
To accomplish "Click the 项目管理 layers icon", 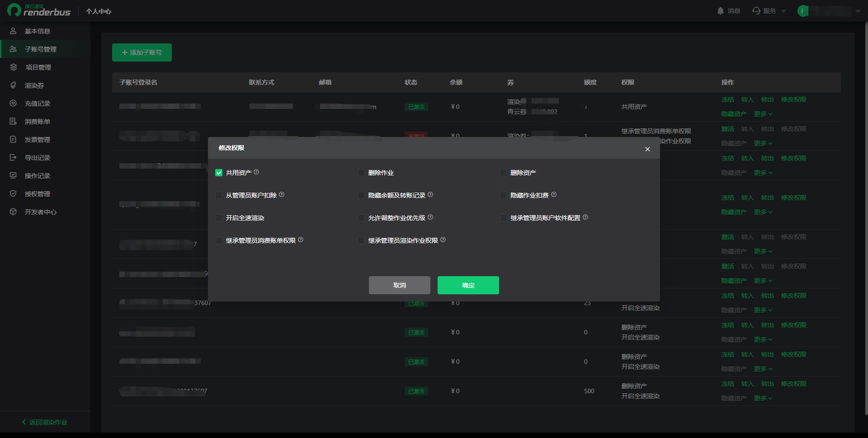I will coord(13,67).
